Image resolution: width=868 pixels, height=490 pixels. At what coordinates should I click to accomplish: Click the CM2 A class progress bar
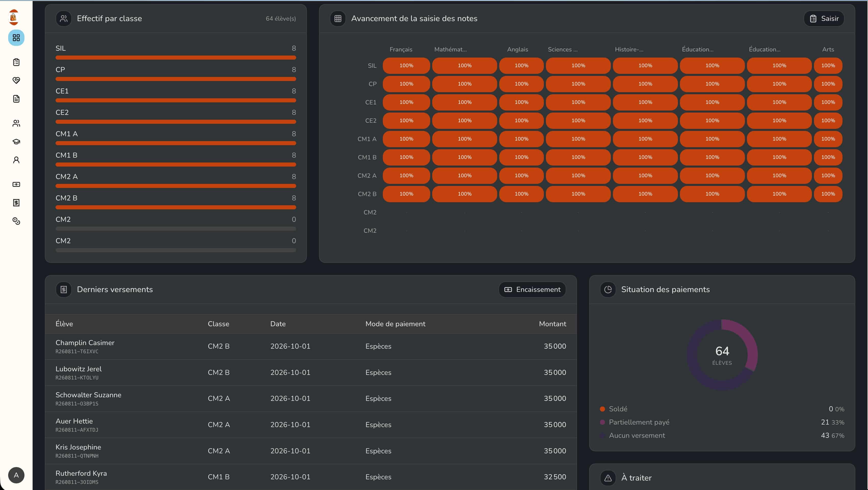point(176,186)
